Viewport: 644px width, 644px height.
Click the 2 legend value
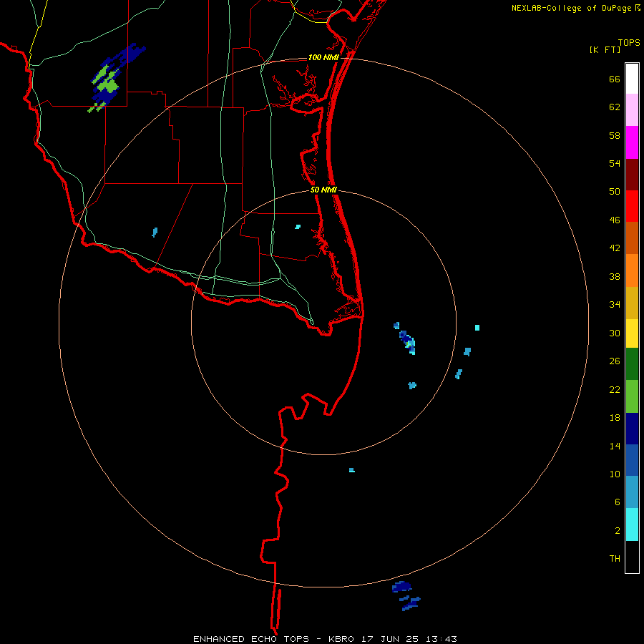click(x=618, y=530)
